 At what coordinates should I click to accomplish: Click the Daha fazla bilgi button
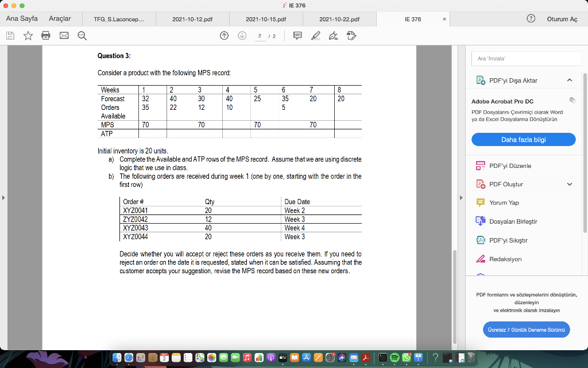[x=524, y=139]
